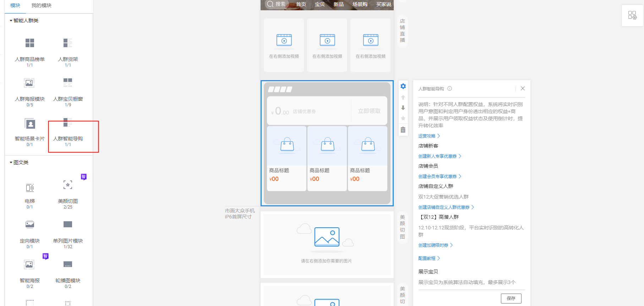
Task: Click info icon beside 人群智能导购 title
Action: click(x=449, y=89)
